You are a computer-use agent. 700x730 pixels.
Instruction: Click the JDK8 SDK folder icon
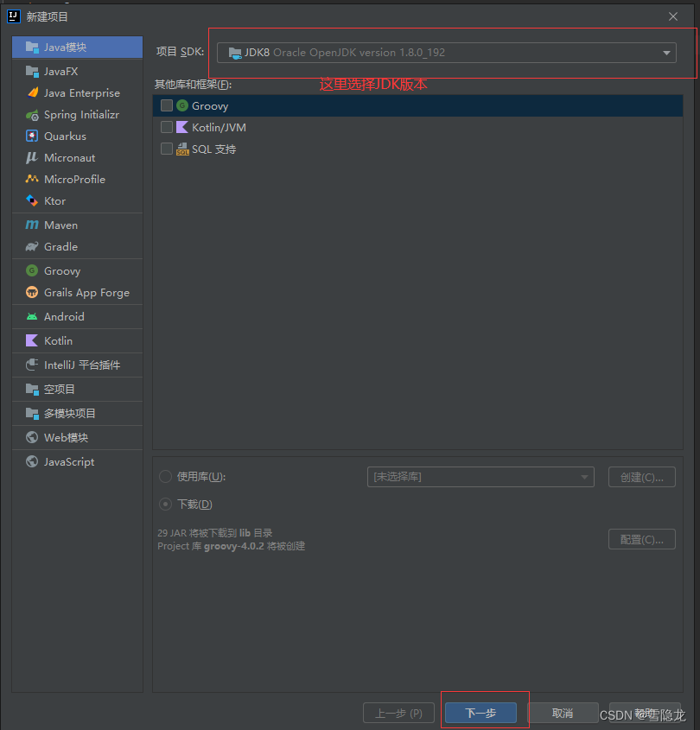(235, 53)
